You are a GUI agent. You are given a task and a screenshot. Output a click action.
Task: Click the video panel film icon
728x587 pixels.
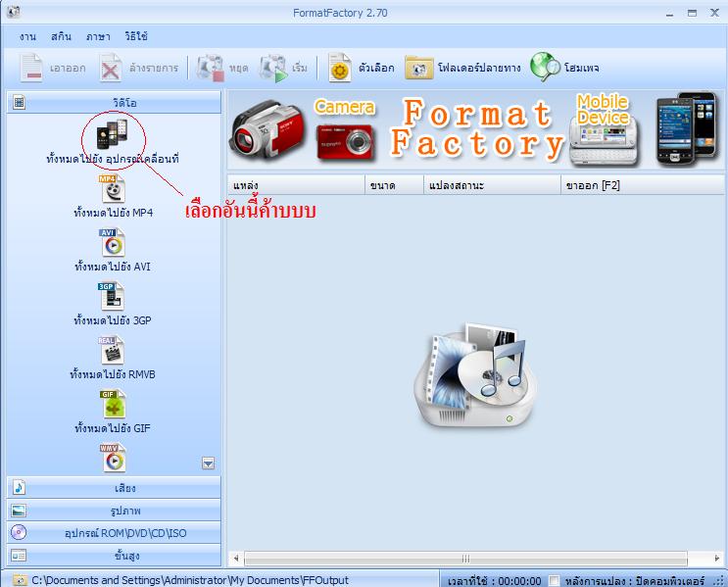click(x=19, y=102)
